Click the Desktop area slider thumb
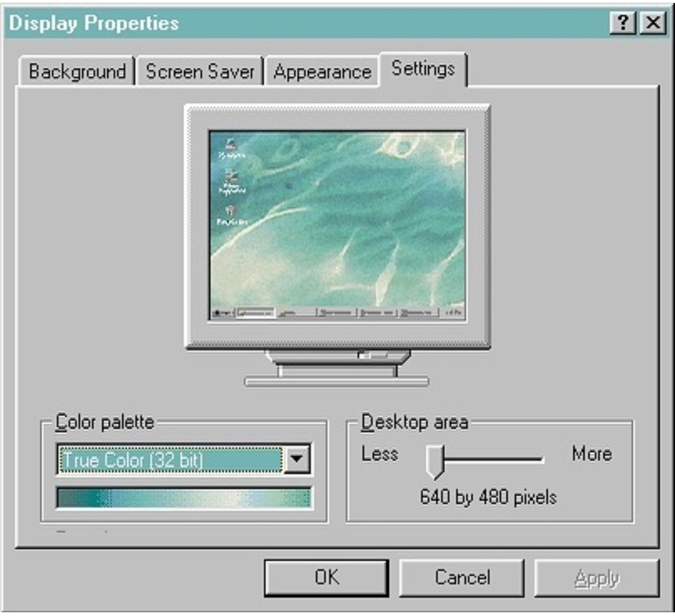 (434, 461)
